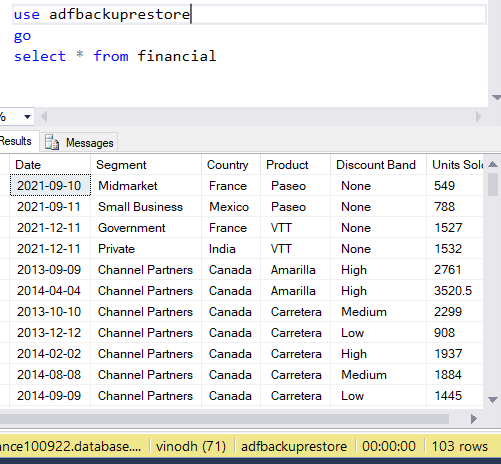Switch to the Results tab

(x=17, y=141)
